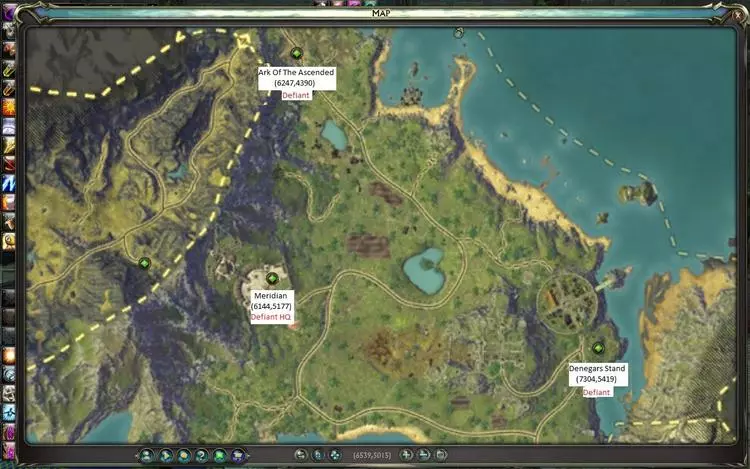Click the orange starburst ability icon in sidebar

click(x=9, y=108)
